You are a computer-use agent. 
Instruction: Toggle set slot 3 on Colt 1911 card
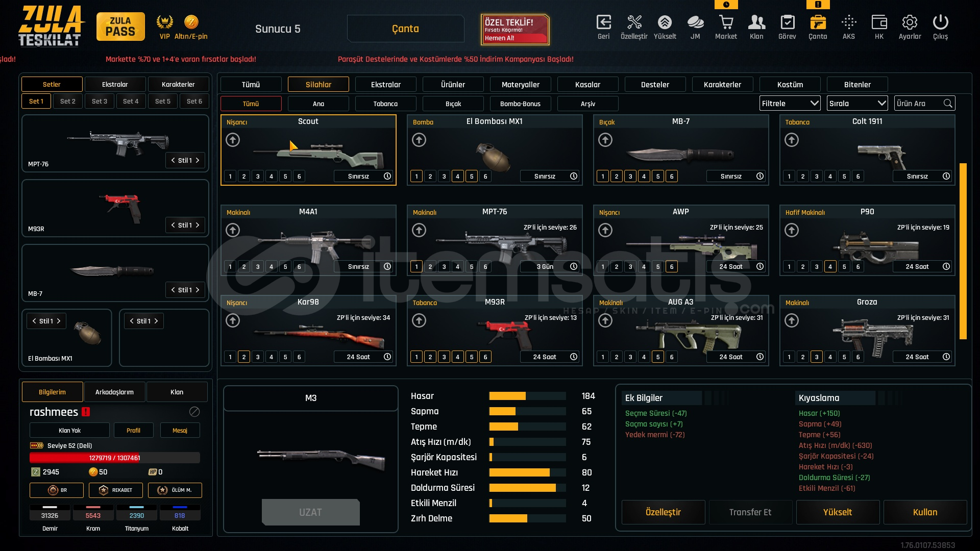(817, 177)
